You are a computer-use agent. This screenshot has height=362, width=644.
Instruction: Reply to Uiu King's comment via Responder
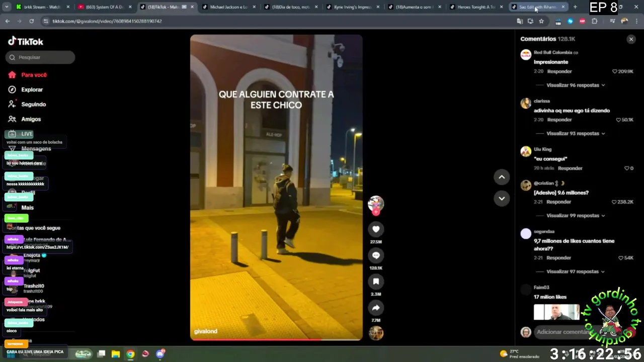pyautogui.click(x=570, y=168)
